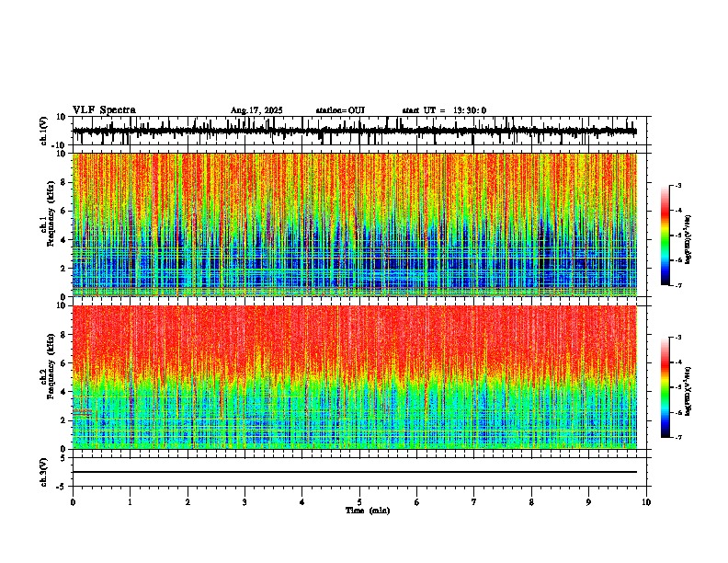Click the ch.2 color bar log(PSD) unit label

(x=688, y=391)
